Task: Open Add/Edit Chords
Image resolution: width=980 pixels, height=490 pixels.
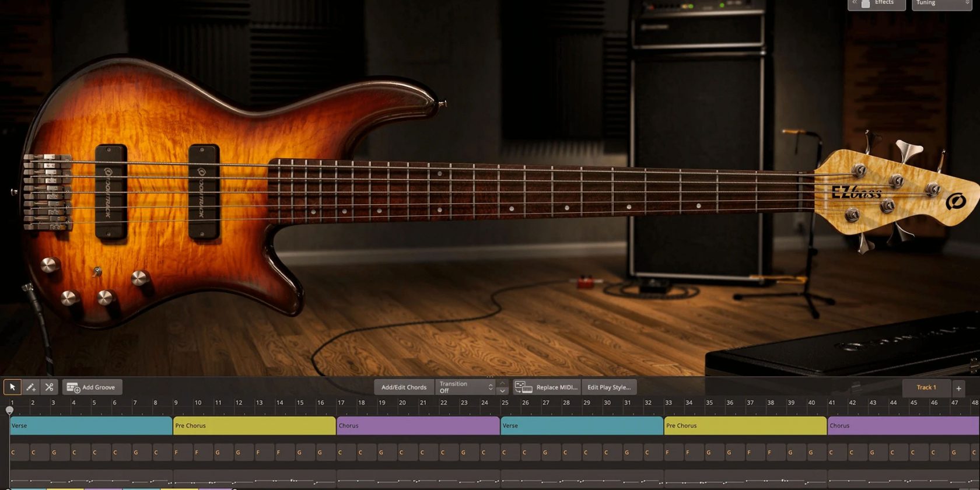Action: click(404, 387)
